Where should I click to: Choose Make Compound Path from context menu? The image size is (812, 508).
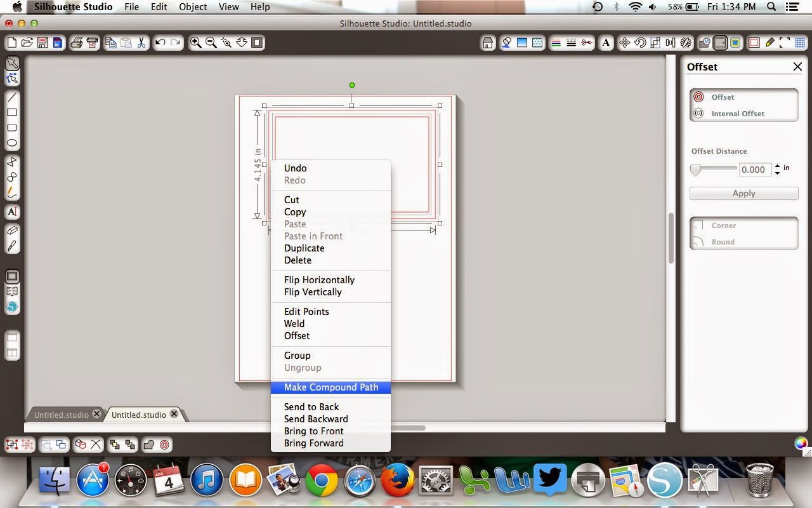pyautogui.click(x=331, y=387)
